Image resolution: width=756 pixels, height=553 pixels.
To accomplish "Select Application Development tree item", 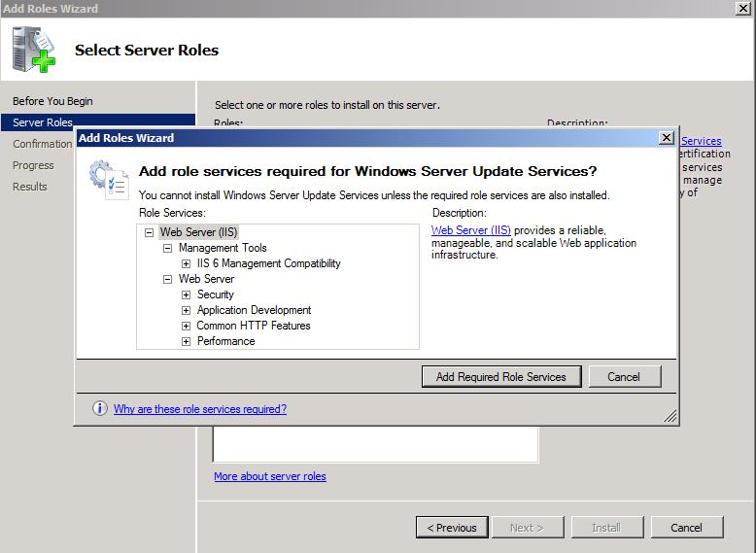I will pyautogui.click(x=254, y=310).
